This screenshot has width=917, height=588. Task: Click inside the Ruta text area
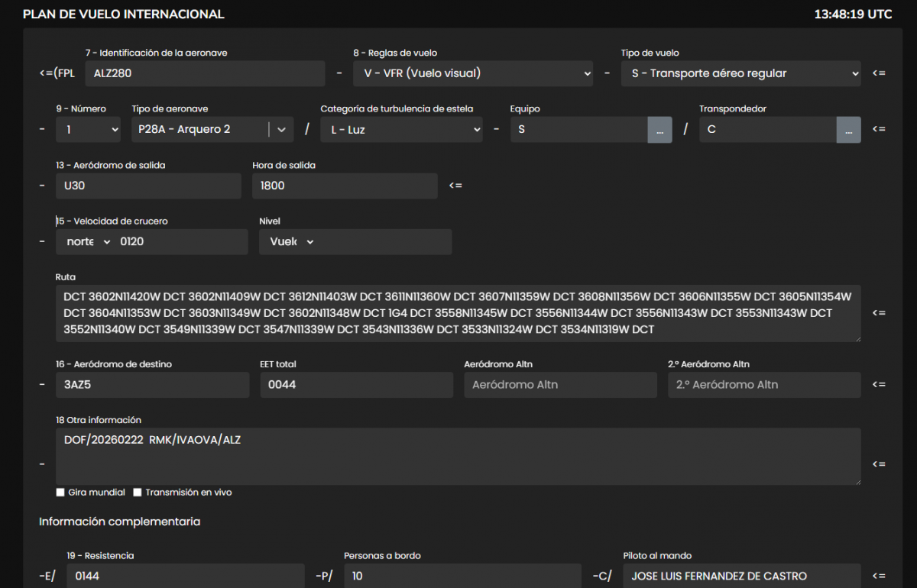[458, 313]
